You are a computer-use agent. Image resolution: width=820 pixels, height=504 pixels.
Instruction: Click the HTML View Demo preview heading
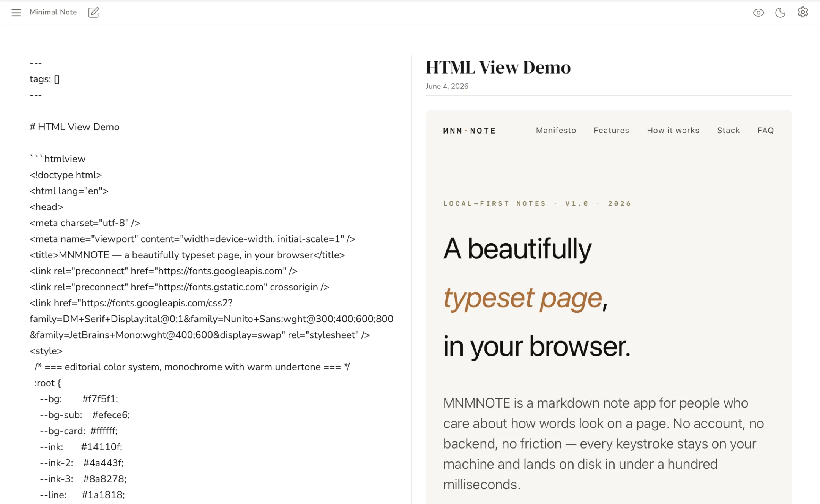498,68
